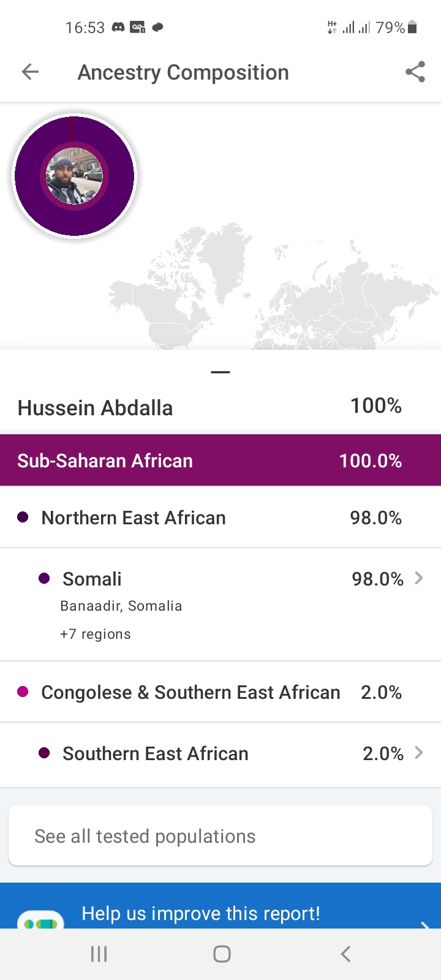
Task: Expand the Southern East African chevron
Action: tap(419, 753)
